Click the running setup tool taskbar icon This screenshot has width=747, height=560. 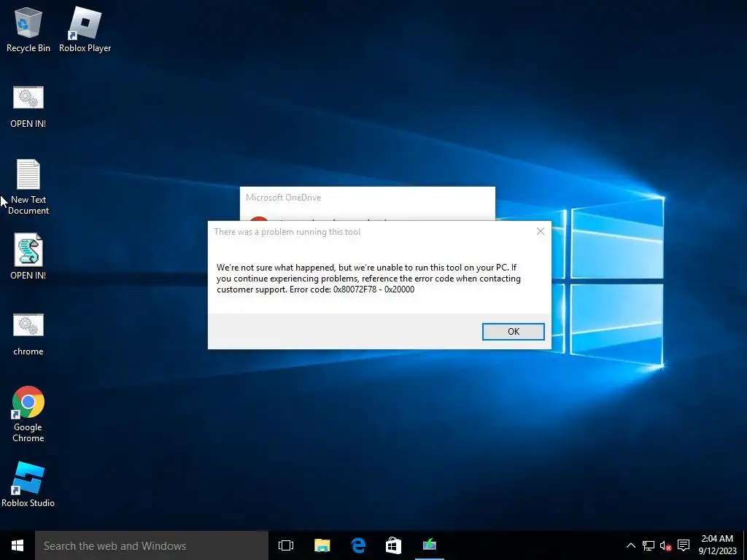pos(429,545)
